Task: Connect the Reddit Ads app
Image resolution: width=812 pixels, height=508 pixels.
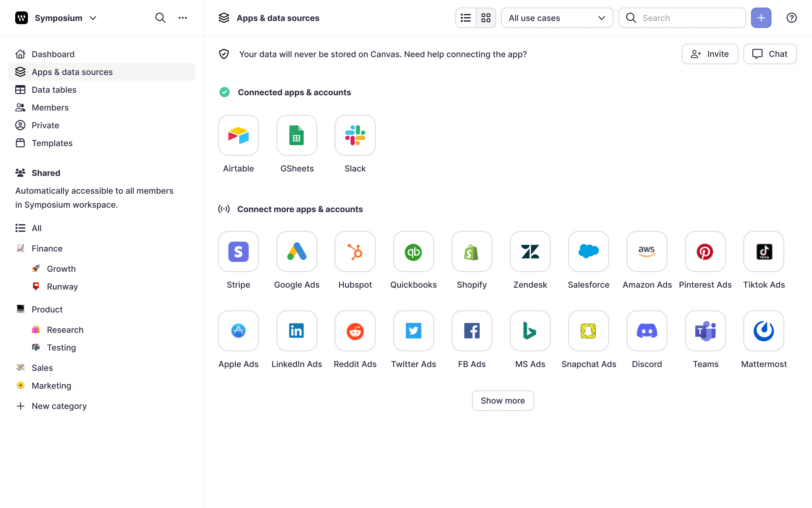Action: [355, 331]
